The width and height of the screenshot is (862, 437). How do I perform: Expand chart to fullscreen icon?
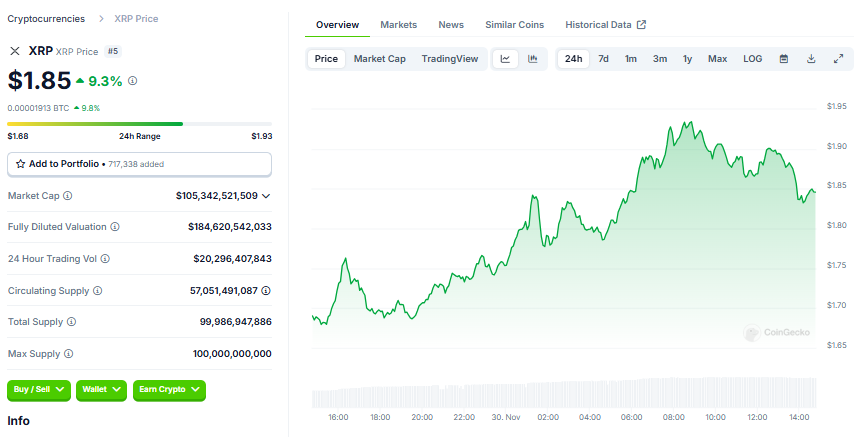tap(838, 59)
